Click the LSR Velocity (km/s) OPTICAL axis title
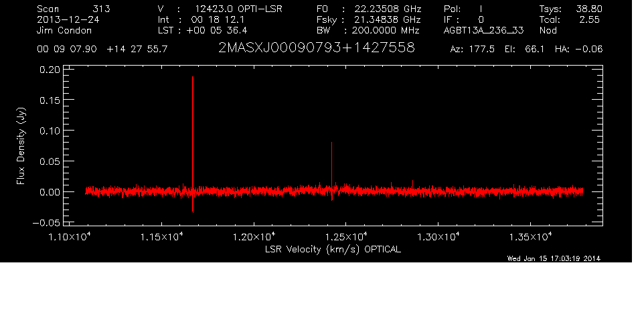644x328 pixels. point(333,249)
